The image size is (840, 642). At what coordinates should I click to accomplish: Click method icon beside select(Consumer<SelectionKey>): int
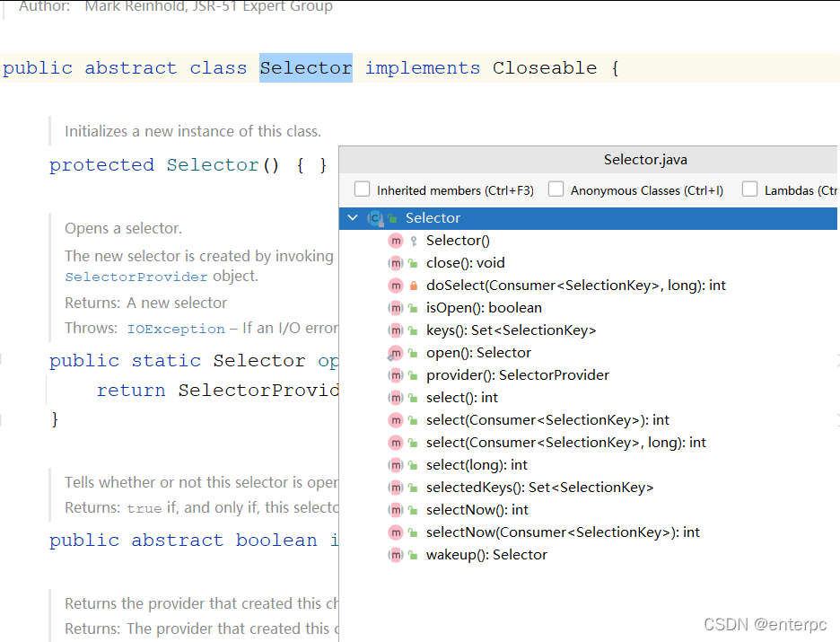pyautogui.click(x=396, y=421)
